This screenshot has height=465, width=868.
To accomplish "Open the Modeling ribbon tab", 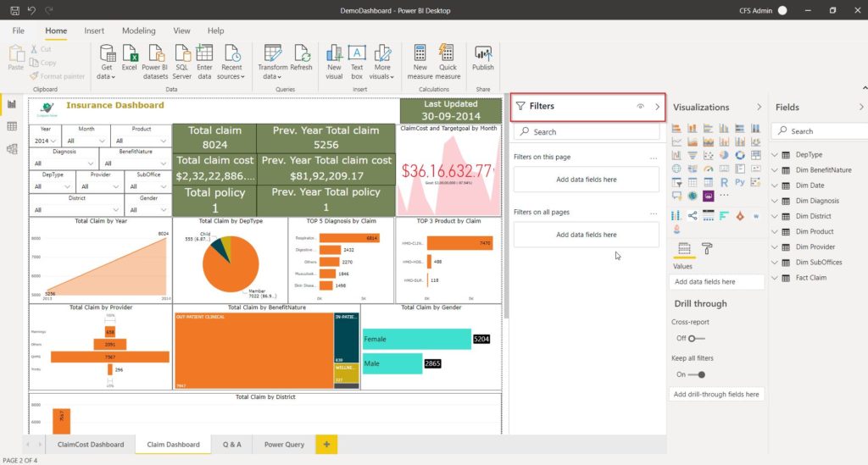I will click(138, 30).
